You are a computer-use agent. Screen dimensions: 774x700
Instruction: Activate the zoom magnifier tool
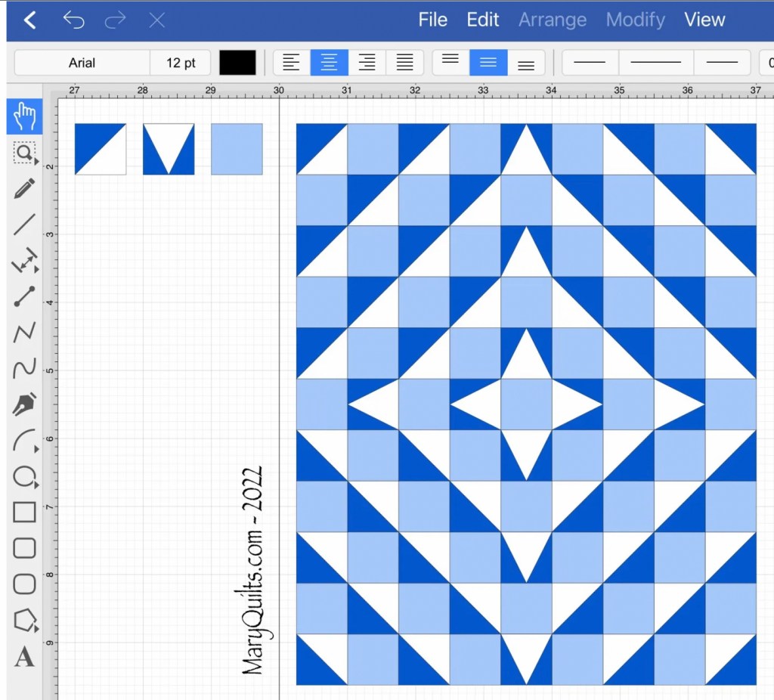pyautogui.click(x=24, y=153)
